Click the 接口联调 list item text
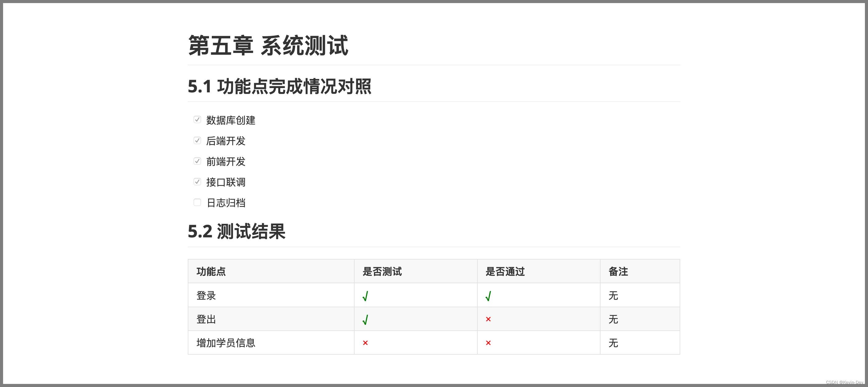The width and height of the screenshot is (868, 387). 226,182
